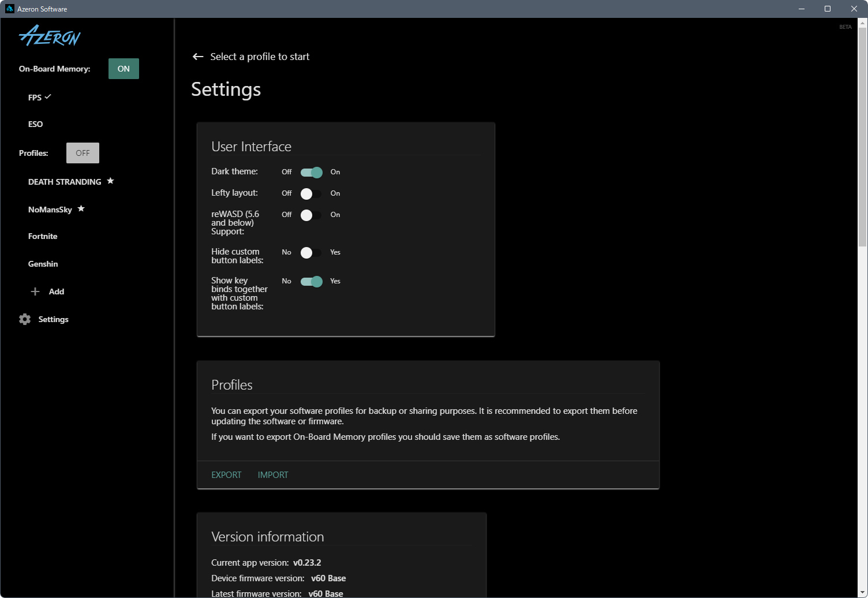Image resolution: width=868 pixels, height=598 pixels.
Task: Click EXPORT to back up profiles
Action: pos(226,475)
